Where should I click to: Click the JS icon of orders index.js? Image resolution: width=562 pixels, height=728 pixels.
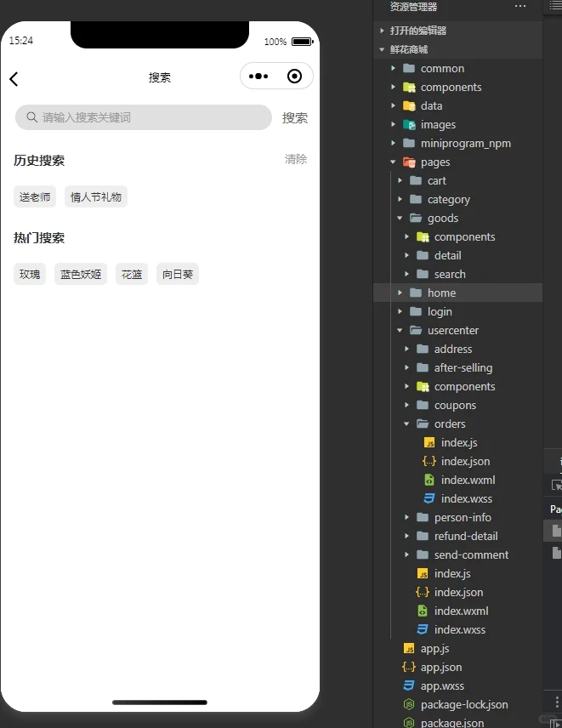pos(429,442)
